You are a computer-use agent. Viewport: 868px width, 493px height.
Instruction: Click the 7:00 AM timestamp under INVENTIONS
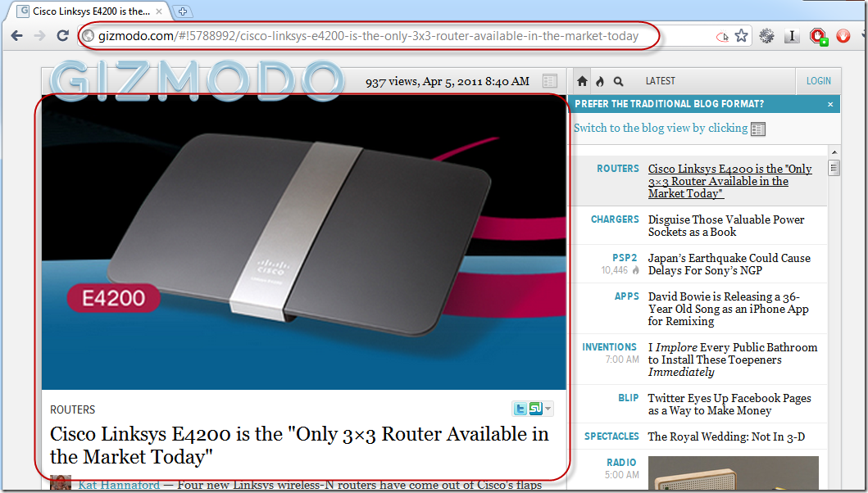click(622, 360)
